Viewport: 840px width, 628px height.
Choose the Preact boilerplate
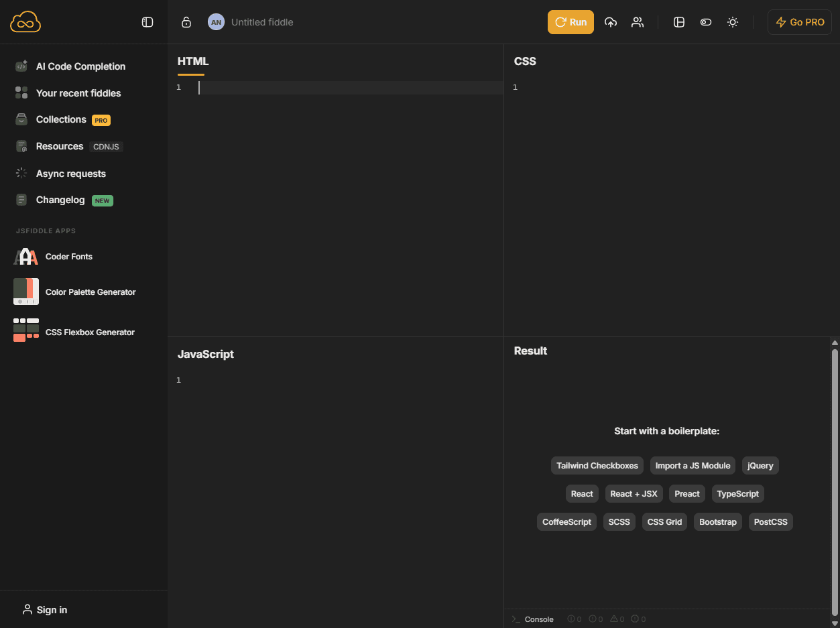[687, 494]
